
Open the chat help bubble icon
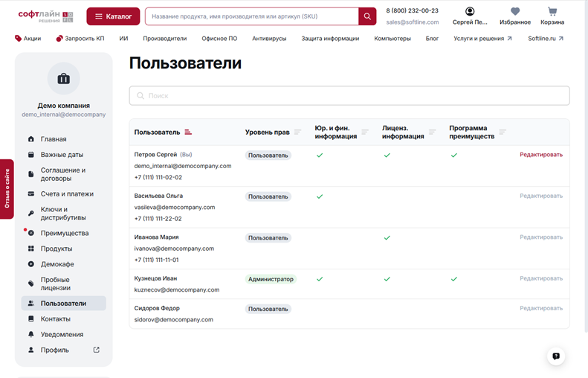point(556,356)
